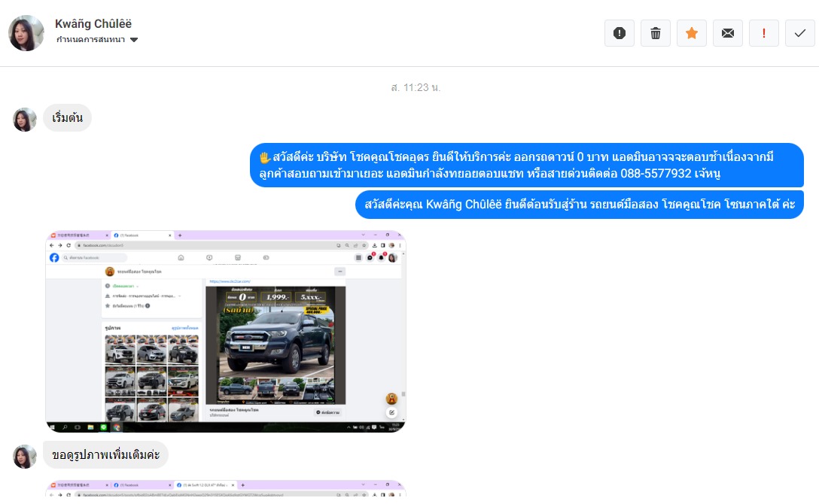Click avatar beside เริ่มต้น message
This screenshot has height=504, width=819.
[x=25, y=120]
